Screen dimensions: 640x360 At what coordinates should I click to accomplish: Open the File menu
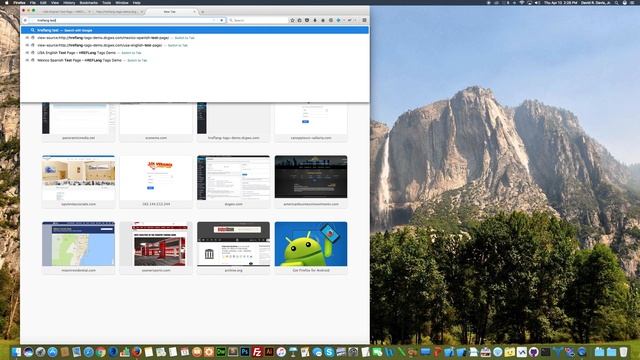(33, 2)
